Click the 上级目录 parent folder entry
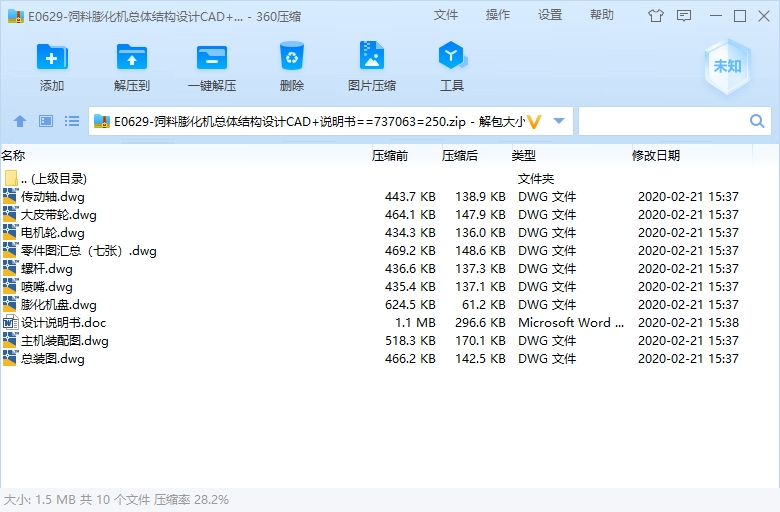This screenshot has width=780, height=512. click(x=54, y=179)
